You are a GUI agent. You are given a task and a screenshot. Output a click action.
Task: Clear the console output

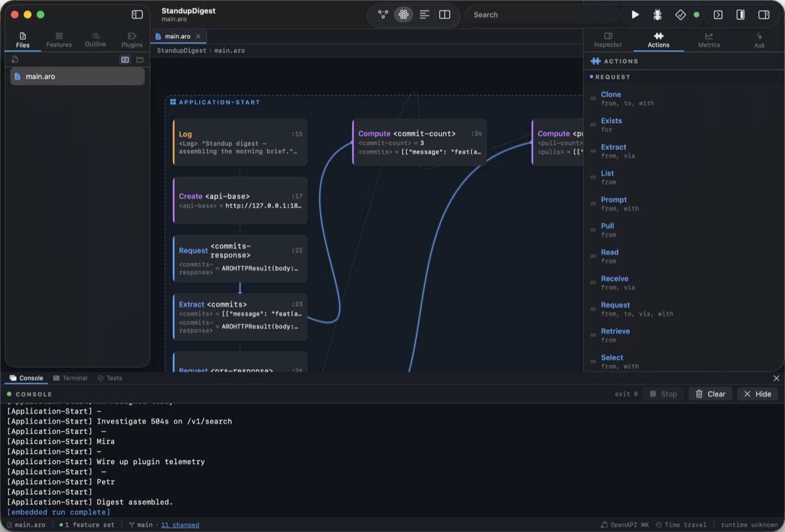point(710,394)
